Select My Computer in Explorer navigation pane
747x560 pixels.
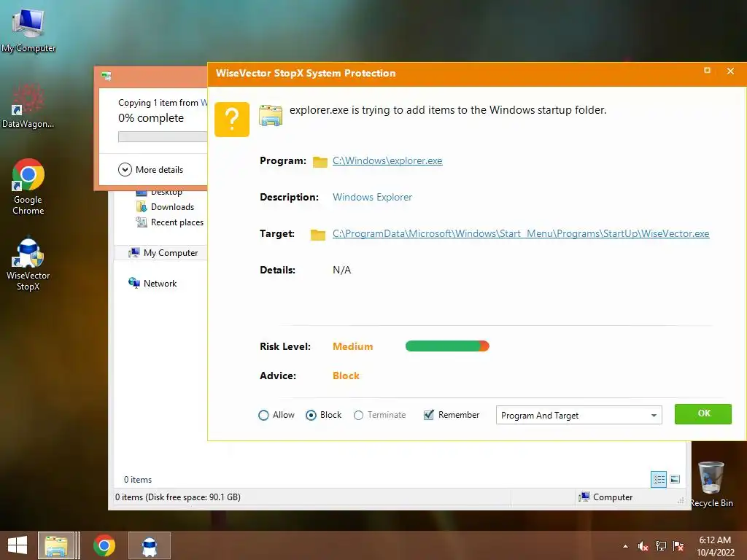[x=163, y=253]
